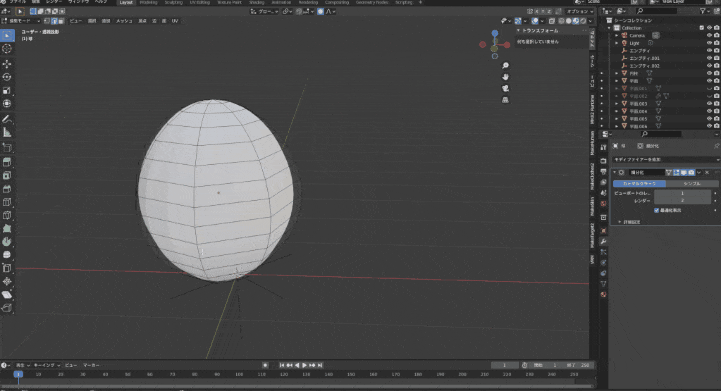Toggle modifier render display camera button
The image size is (721, 391).
(691, 172)
